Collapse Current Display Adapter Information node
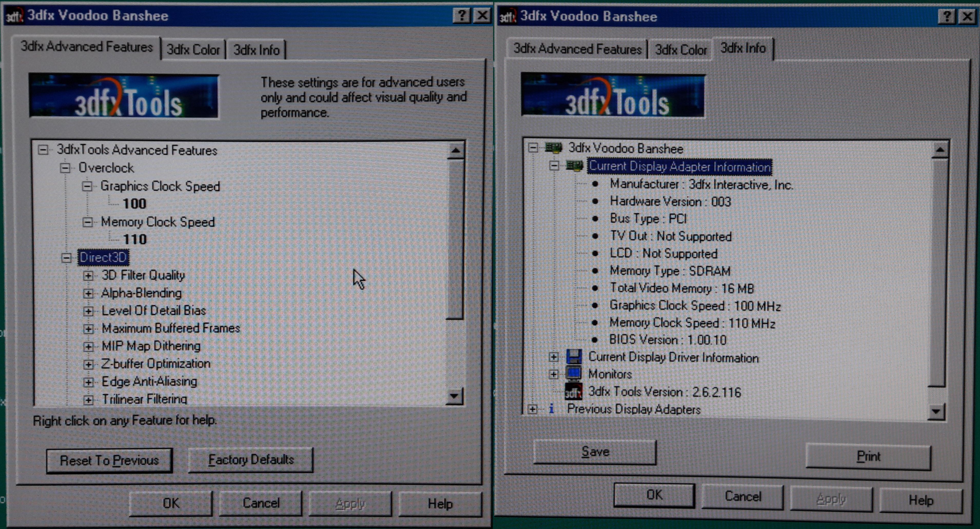This screenshot has width=980, height=529. pos(554,165)
